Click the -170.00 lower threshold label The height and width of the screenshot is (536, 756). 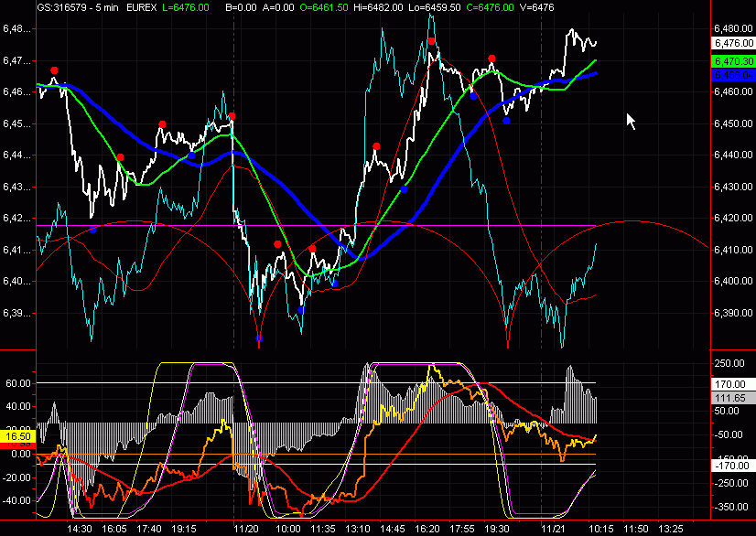click(x=729, y=466)
